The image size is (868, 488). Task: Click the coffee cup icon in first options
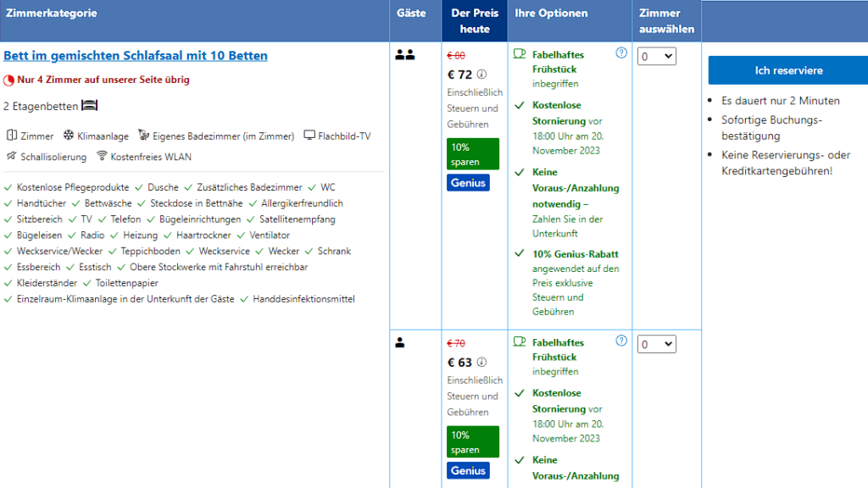click(x=520, y=53)
